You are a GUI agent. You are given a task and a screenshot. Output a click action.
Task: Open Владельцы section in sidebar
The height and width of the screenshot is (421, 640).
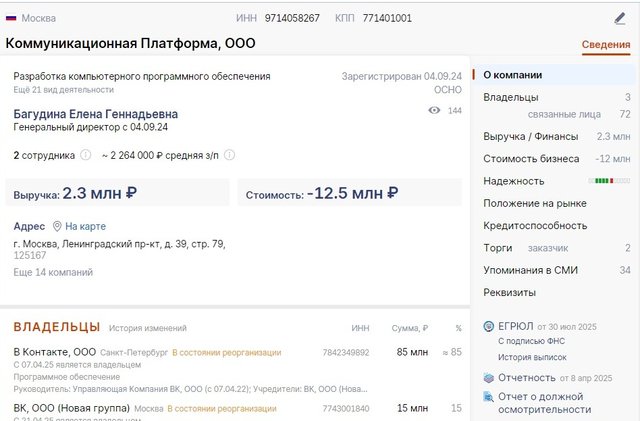point(511,97)
